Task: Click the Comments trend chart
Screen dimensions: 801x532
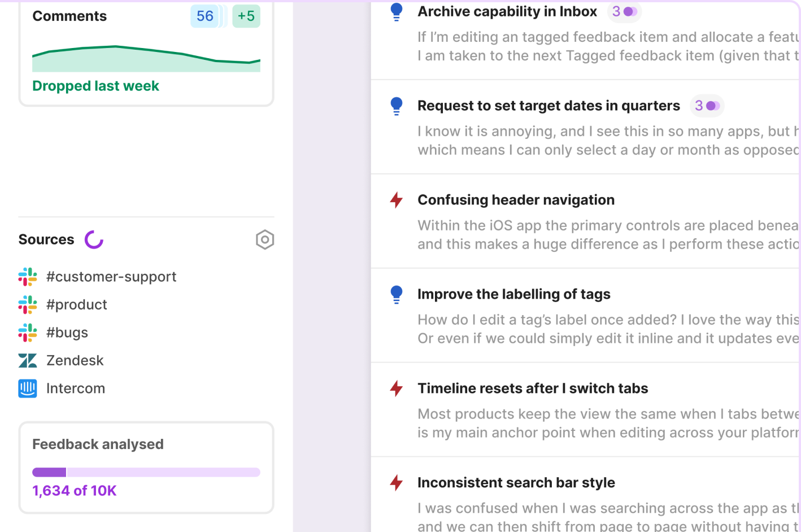Action: (x=146, y=59)
